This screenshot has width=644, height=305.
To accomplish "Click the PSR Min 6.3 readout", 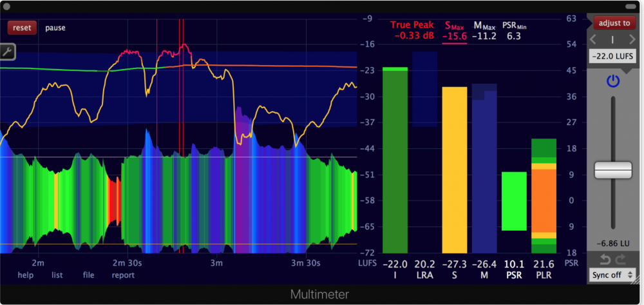I will tap(513, 30).
